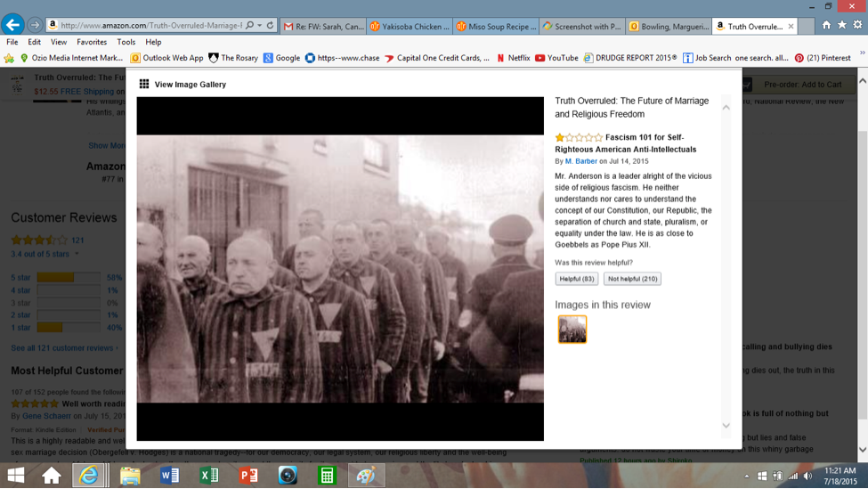Open the Favorites star icon at top right
The height and width of the screenshot is (489, 868).
click(x=841, y=25)
